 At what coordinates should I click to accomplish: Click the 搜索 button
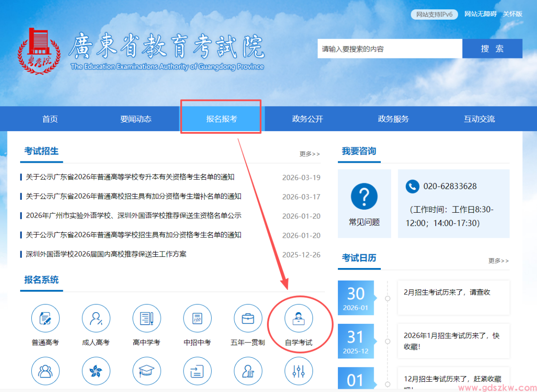pos(492,49)
